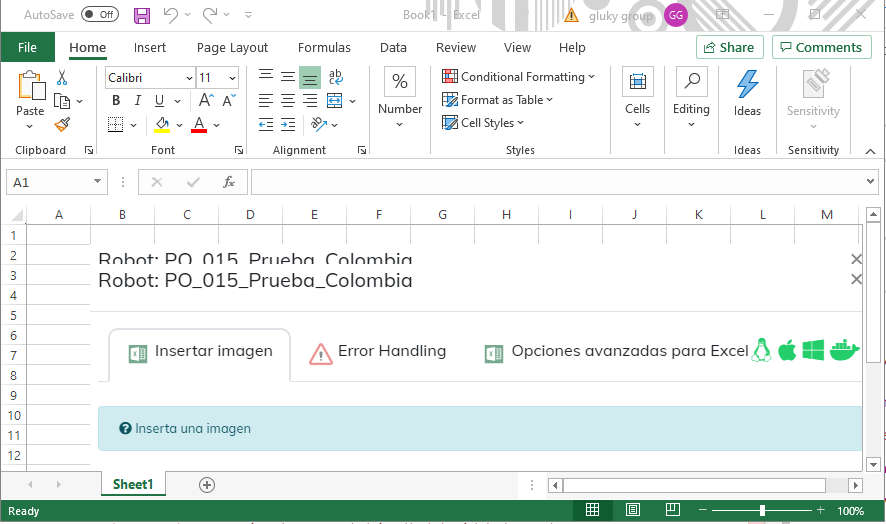This screenshot has width=886, height=524.
Task: Open the Calibri font name dropdown
Action: (188, 78)
